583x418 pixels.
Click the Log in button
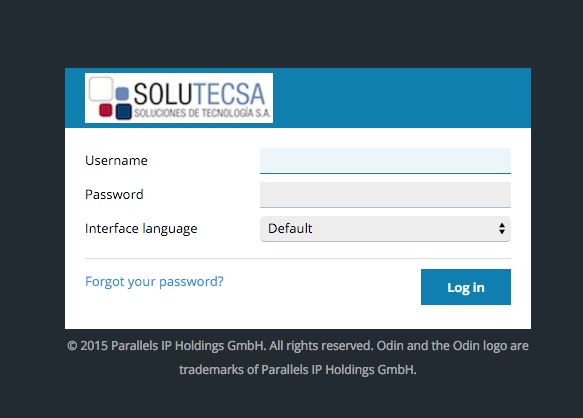tap(466, 287)
